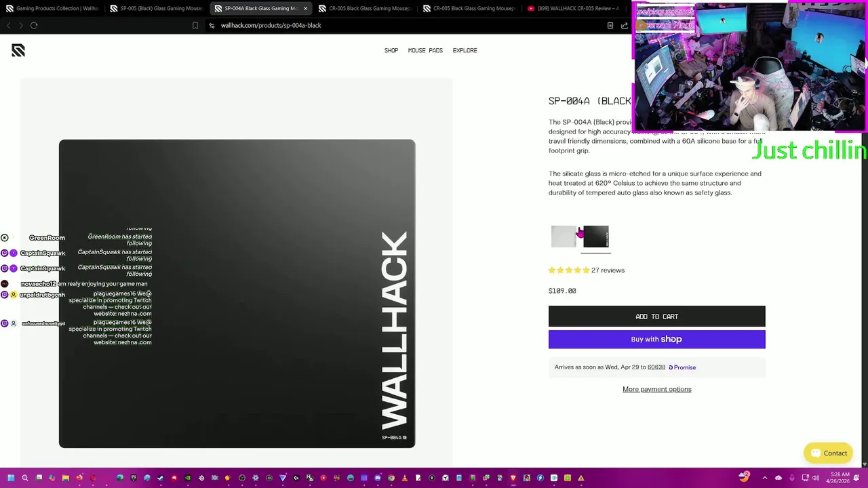868x488 pixels.
Task: Close the SP-004A Black Glass tab
Action: (305, 8)
